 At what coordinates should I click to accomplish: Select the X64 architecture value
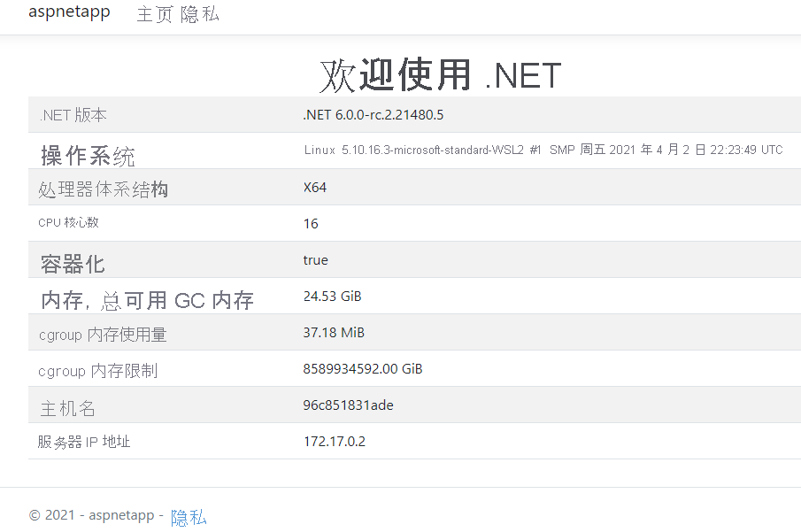pos(315,188)
